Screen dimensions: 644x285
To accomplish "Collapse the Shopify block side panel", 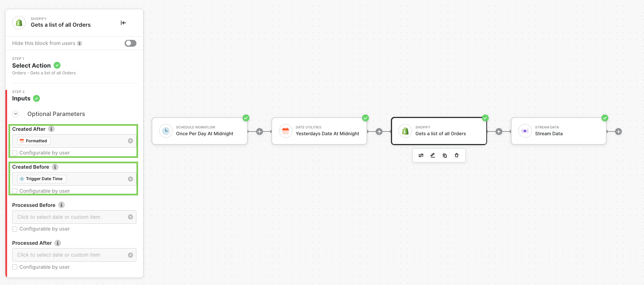I will tap(123, 23).
